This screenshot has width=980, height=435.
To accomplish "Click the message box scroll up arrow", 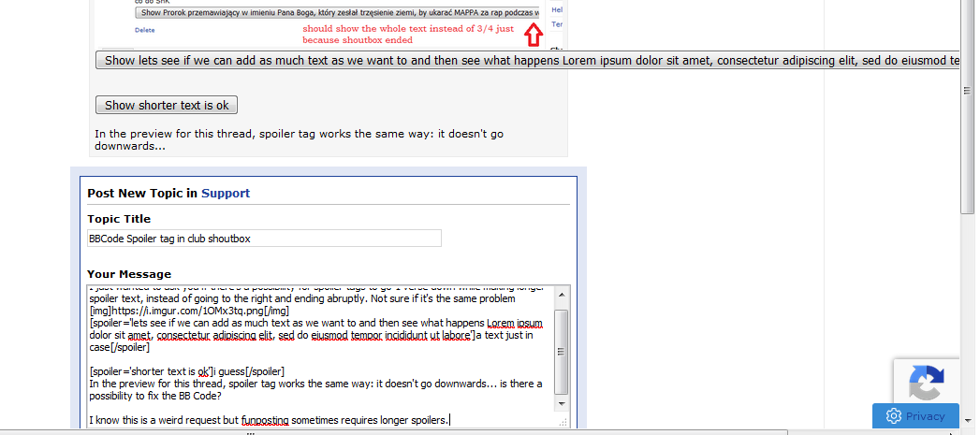I will tap(562, 295).
